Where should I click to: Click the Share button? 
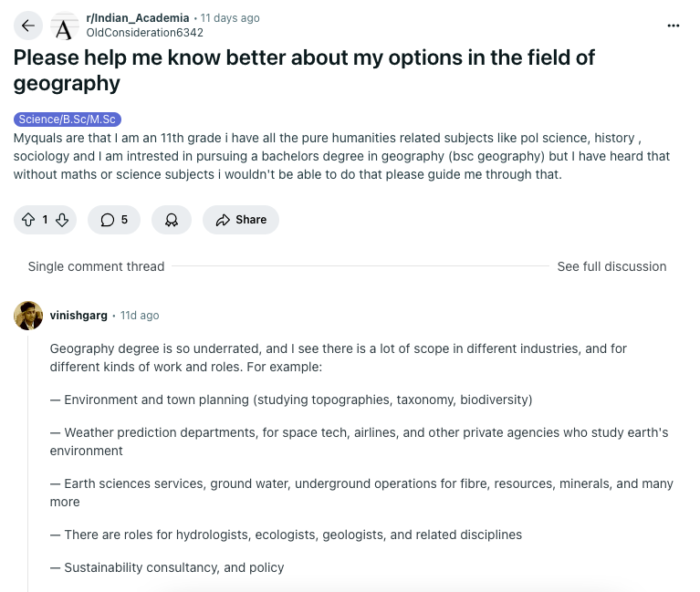241,220
